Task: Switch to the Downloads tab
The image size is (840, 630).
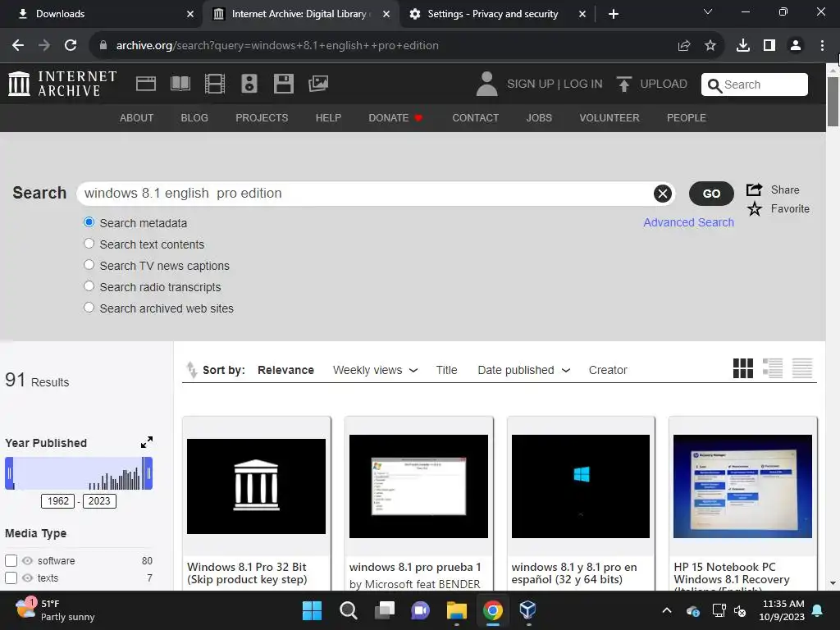Action: pyautogui.click(x=102, y=14)
